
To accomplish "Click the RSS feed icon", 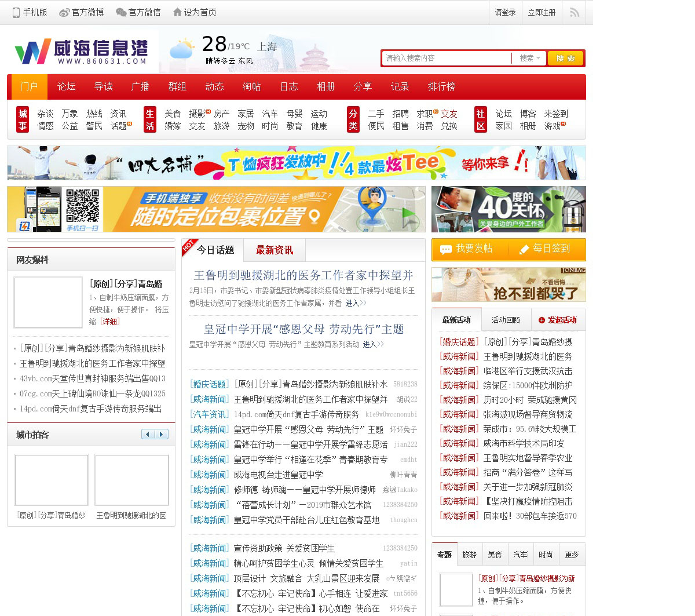I will coord(574,12).
